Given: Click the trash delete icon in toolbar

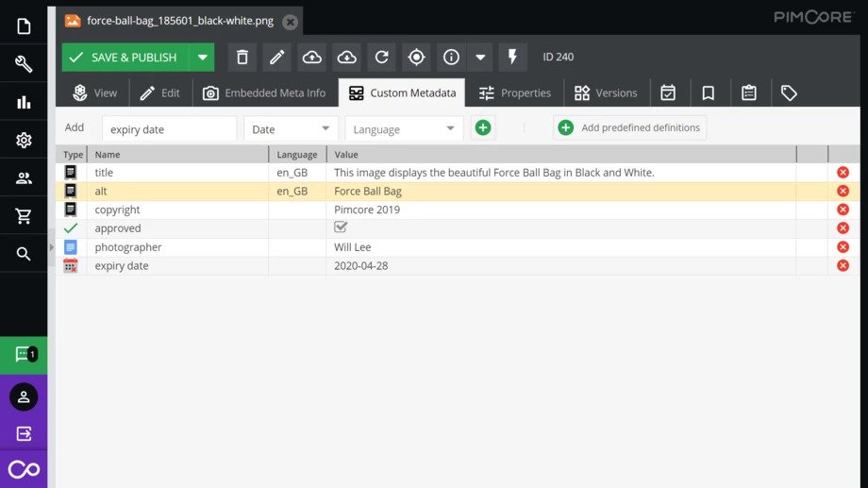Looking at the screenshot, I should click(x=242, y=57).
